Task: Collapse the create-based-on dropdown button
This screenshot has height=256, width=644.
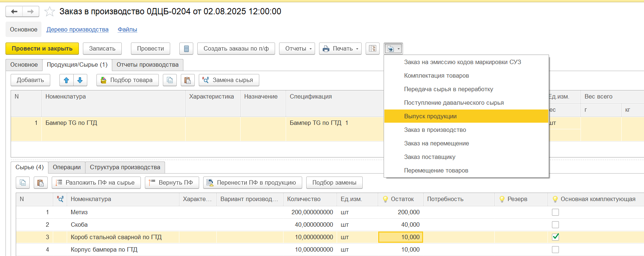Action: pos(393,49)
